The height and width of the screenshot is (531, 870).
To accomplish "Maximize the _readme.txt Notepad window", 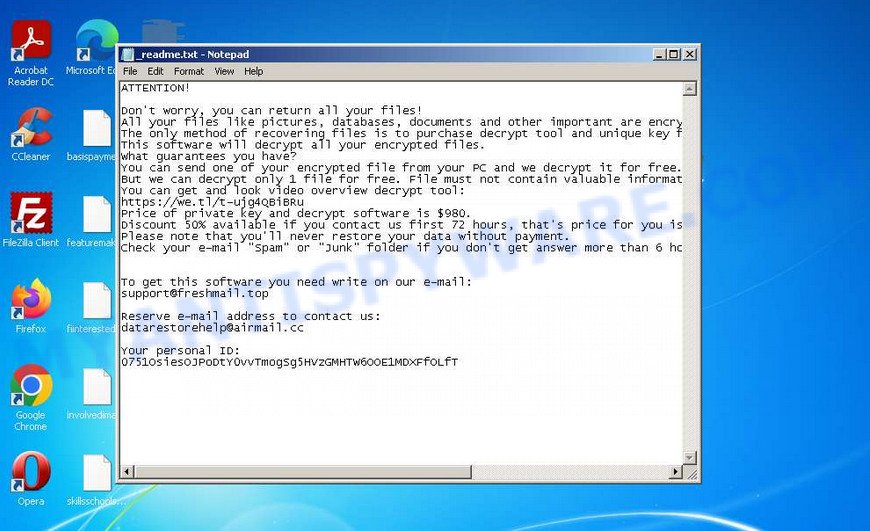I will tap(674, 54).
